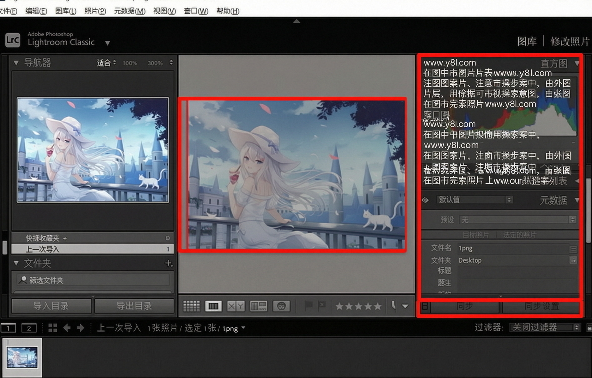Collapse the 元数据 panel triangle
Image resolution: width=592 pixels, height=378 pixels.
pyautogui.click(x=577, y=200)
